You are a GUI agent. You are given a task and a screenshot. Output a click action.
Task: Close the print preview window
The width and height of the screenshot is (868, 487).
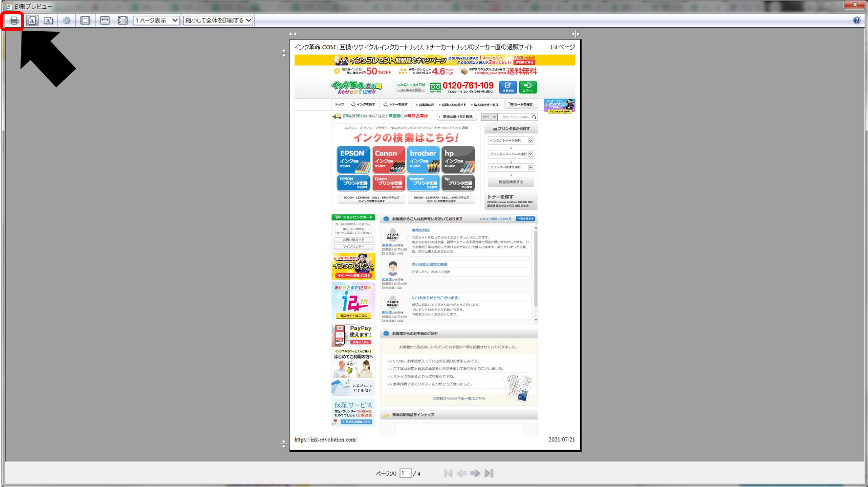point(855,5)
